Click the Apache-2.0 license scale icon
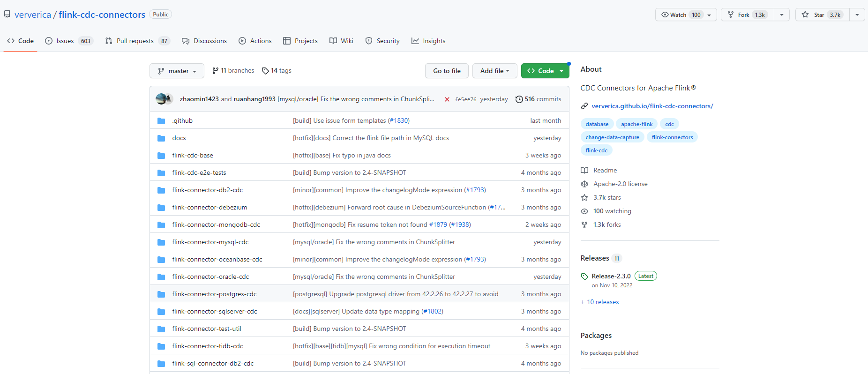 click(x=584, y=184)
